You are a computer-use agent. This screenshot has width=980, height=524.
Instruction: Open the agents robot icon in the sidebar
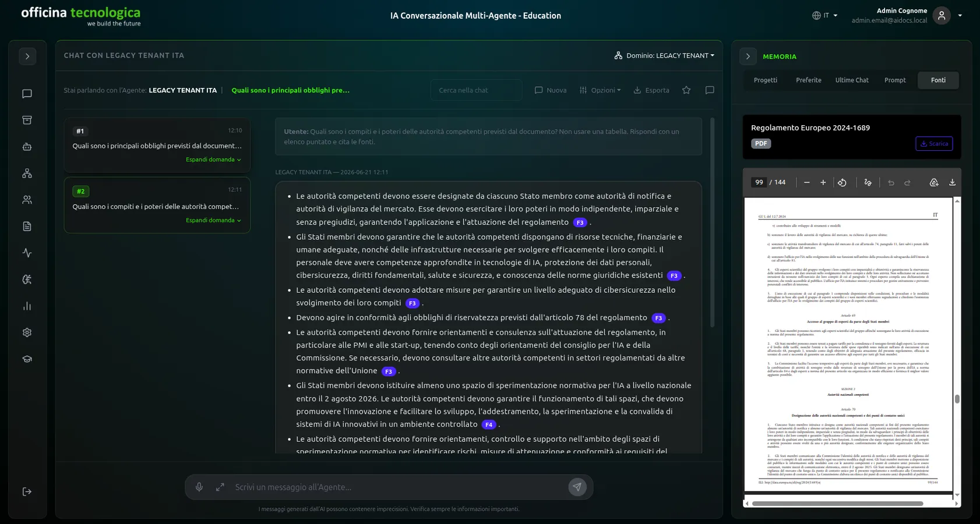click(x=27, y=147)
